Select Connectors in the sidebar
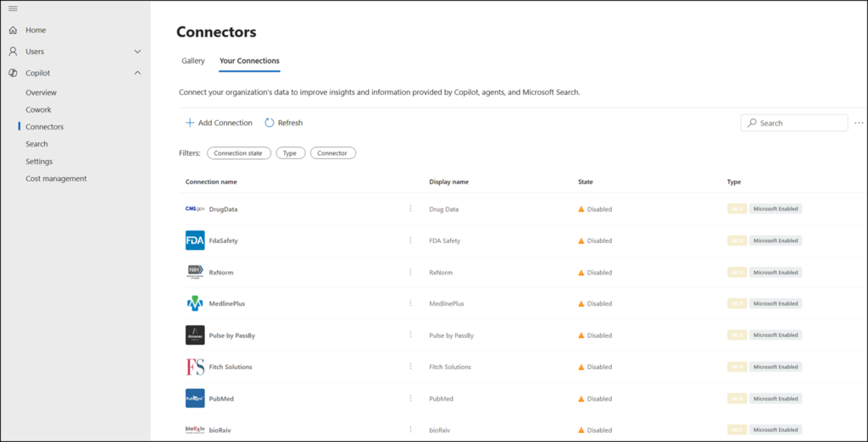868x442 pixels. coord(44,127)
